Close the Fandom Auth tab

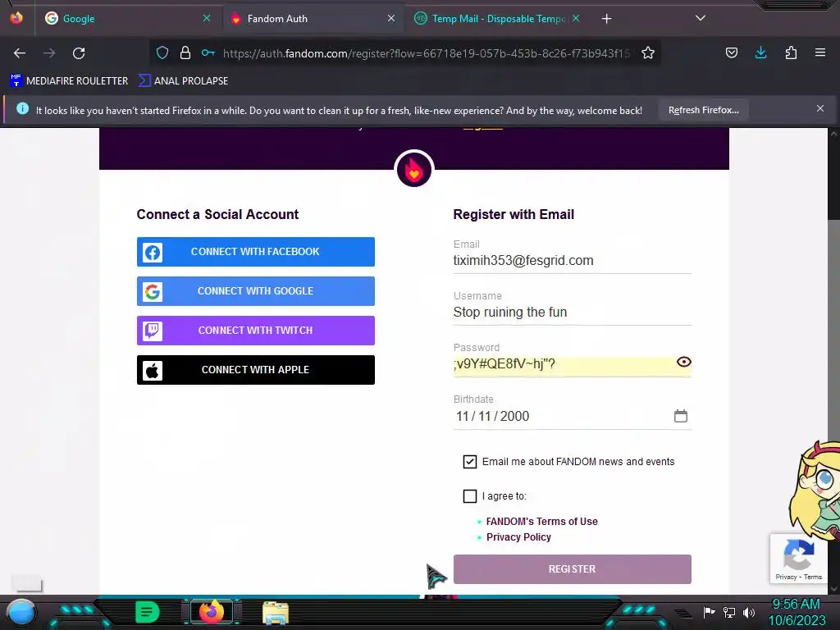point(391,18)
